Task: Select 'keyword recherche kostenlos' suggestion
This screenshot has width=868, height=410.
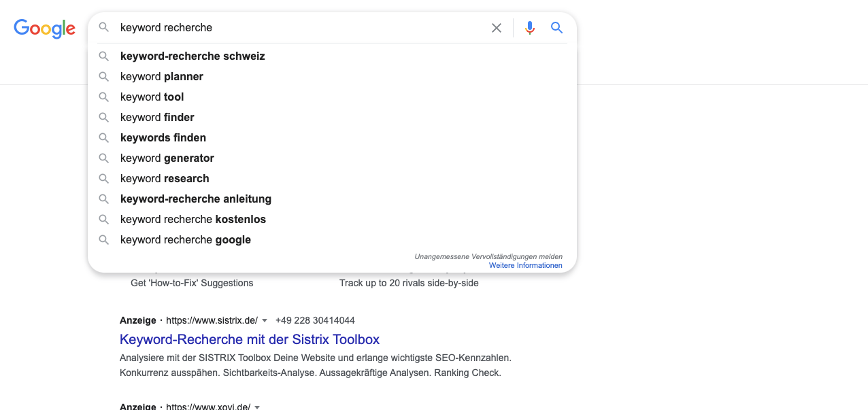Action: 193,220
